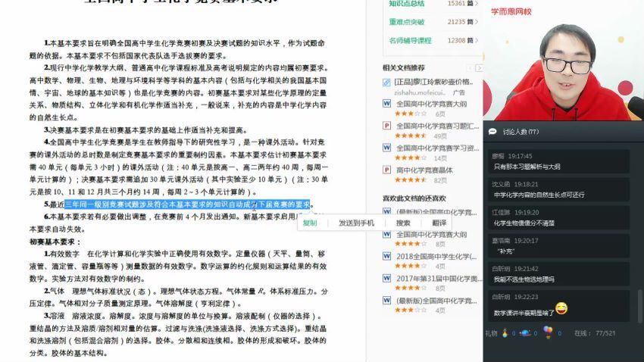Open 全国高中化学竞赛习题汇 document

pos(437,126)
